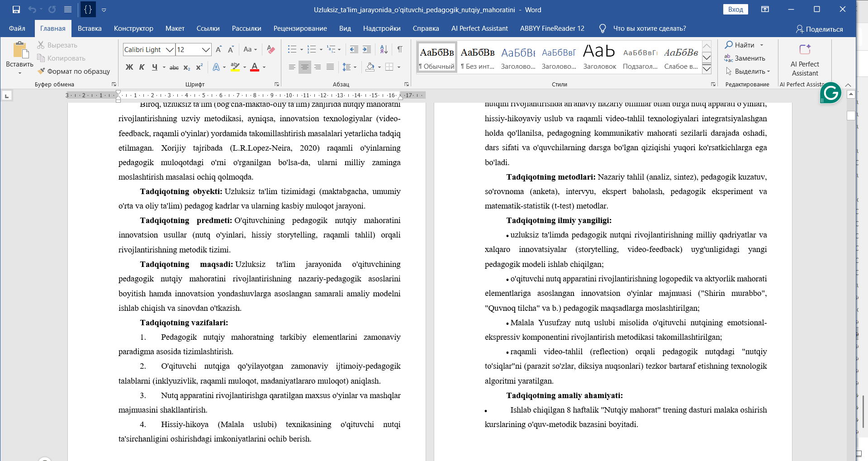Apply the Заголовок title style
868x461 pixels.
click(599, 57)
